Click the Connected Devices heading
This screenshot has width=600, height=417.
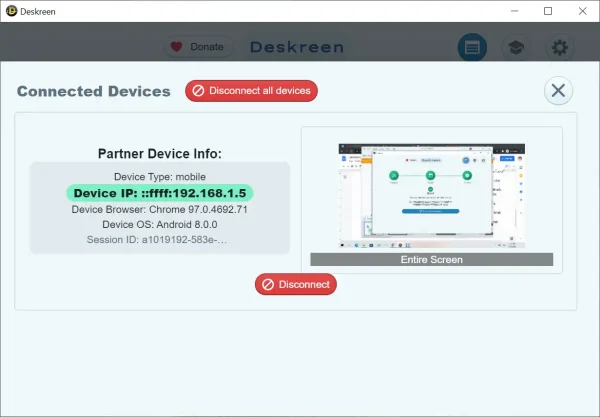coord(94,91)
